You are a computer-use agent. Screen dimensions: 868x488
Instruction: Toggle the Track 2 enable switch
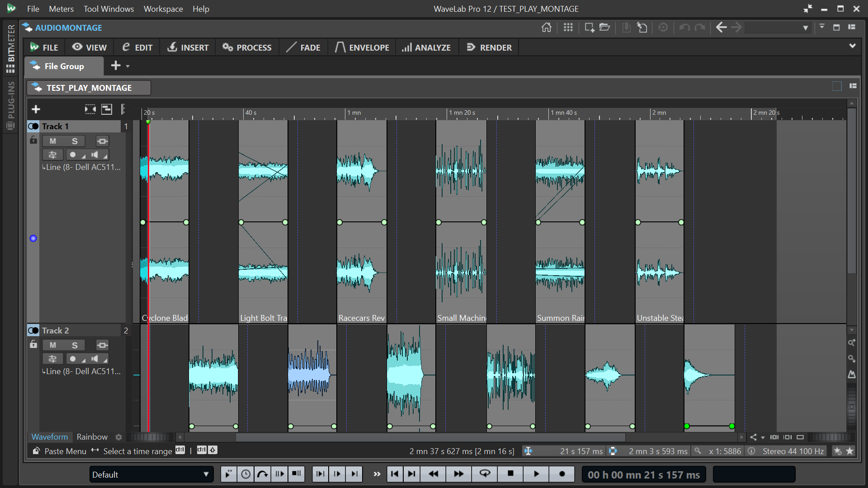[x=33, y=330]
